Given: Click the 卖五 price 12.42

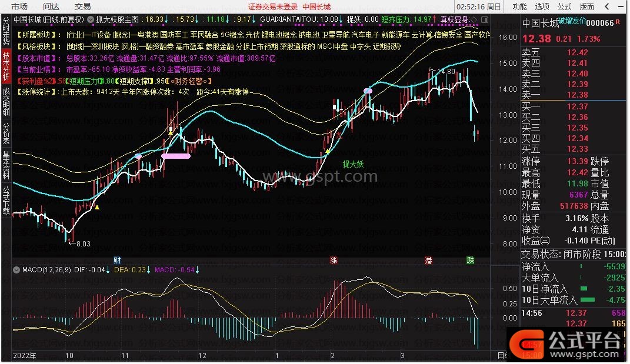Looking at the screenshot, I should coord(578,53).
